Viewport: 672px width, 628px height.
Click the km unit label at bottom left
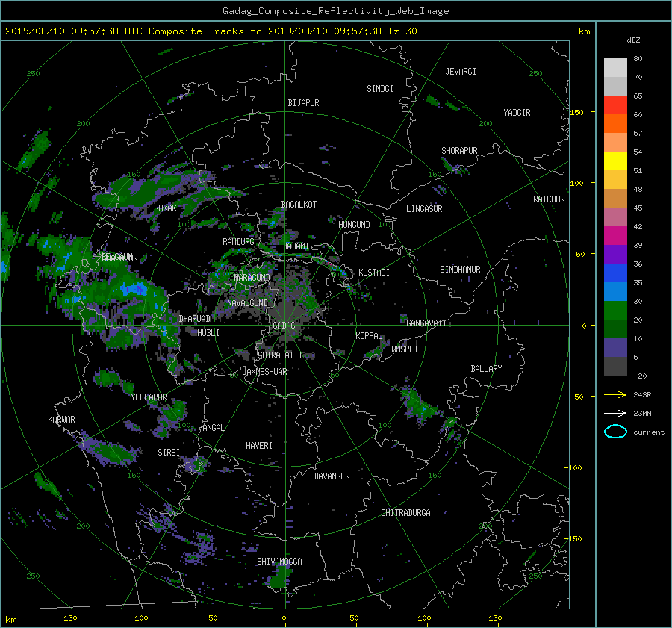10,620
